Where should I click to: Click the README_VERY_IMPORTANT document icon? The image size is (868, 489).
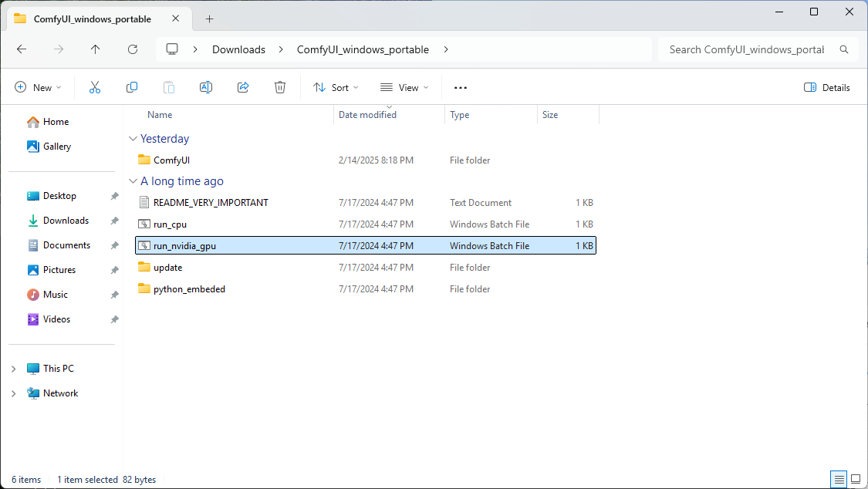(144, 202)
